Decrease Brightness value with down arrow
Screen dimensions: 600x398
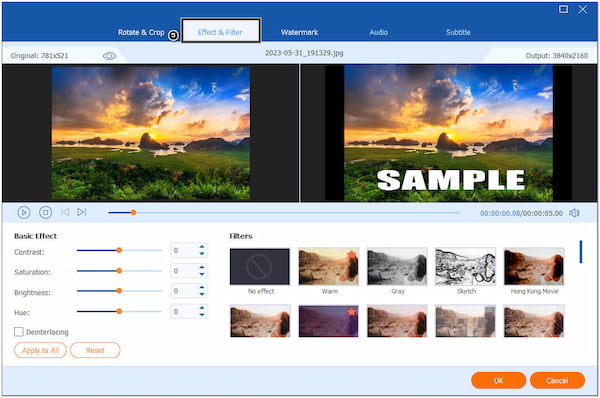point(202,294)
